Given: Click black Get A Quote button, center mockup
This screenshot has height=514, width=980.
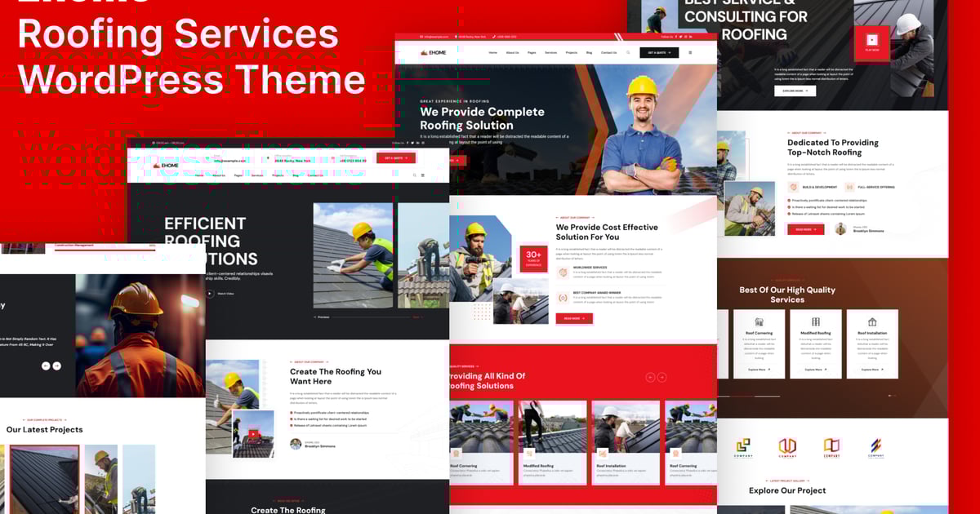Looking at the screenshot, I should tap(659, 52).
